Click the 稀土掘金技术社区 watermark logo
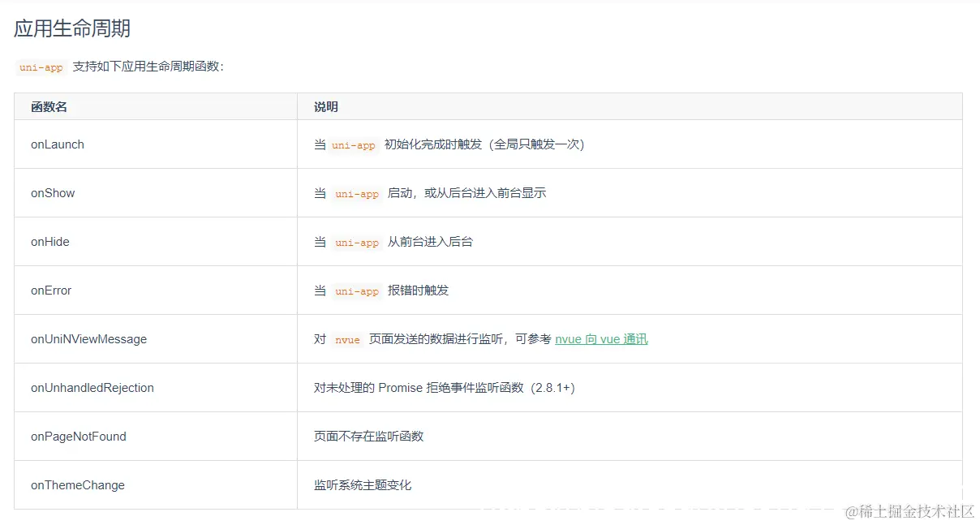Image resolution: width=980 pixels, height=525 pixels. click(x=907, y=510)
